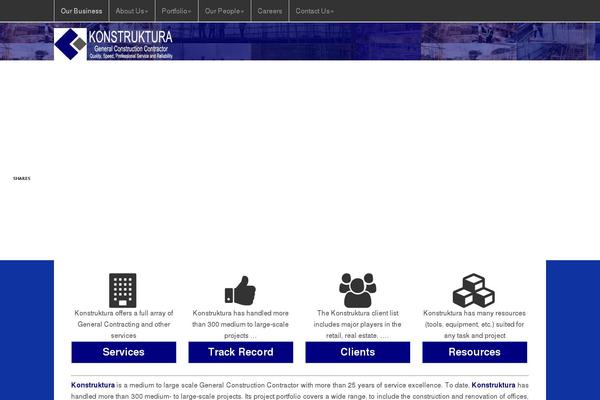Click the KONSTRUKTURA header title text

pyautogui.click(x=130, y=37)
